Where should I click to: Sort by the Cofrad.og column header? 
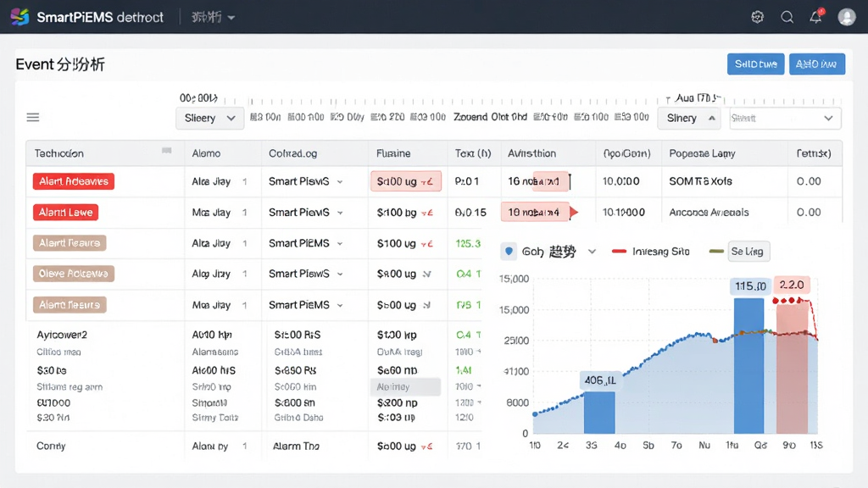pos(292,153)
